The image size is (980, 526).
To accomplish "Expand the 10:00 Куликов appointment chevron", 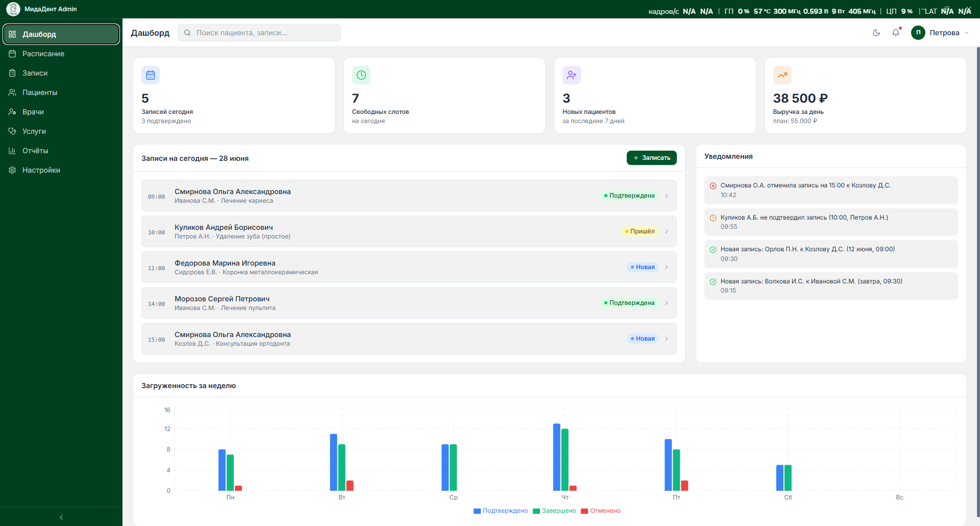I will tap(667, 231).
